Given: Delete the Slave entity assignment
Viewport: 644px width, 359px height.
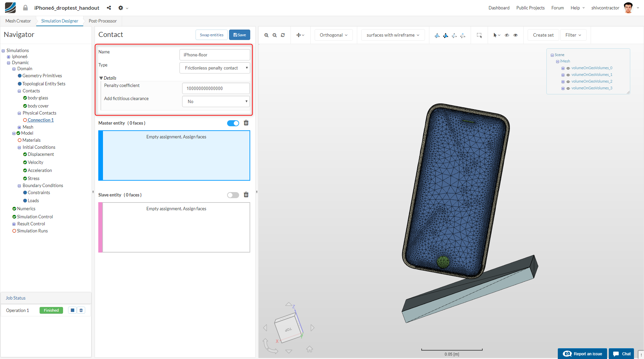Looking at the screenshot, I should [x=246, y=195].
